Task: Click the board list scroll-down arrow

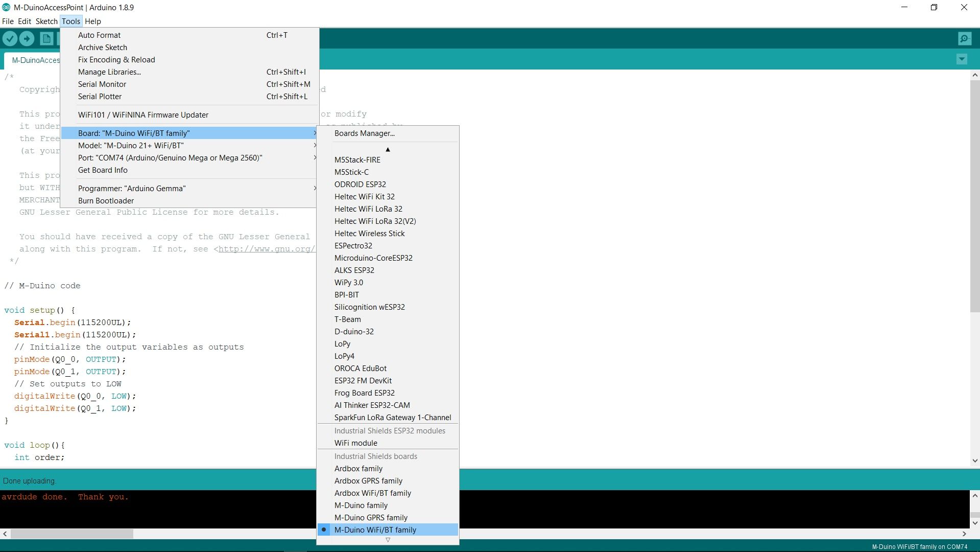Action: click(388, 540)
